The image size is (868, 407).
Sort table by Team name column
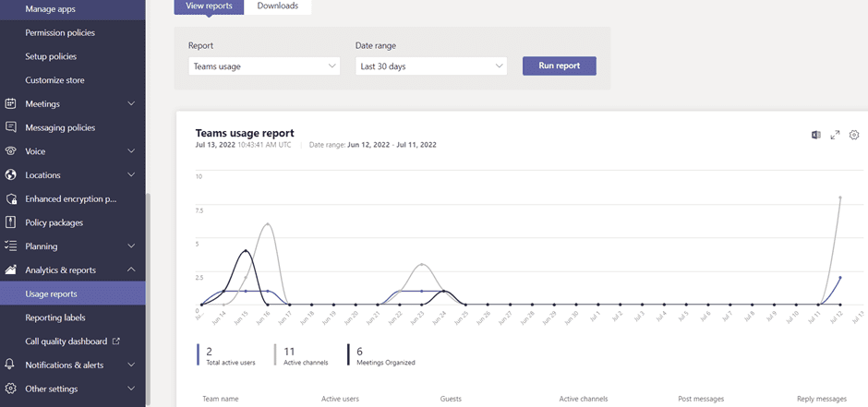coord(221,399)
